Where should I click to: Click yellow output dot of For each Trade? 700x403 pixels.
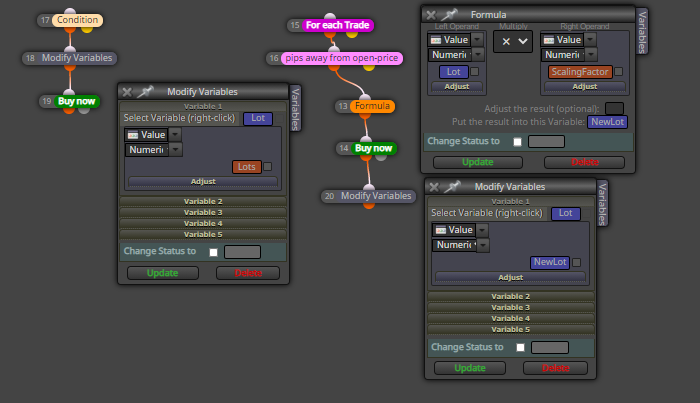pyautogui.click(x=352, y=34)
